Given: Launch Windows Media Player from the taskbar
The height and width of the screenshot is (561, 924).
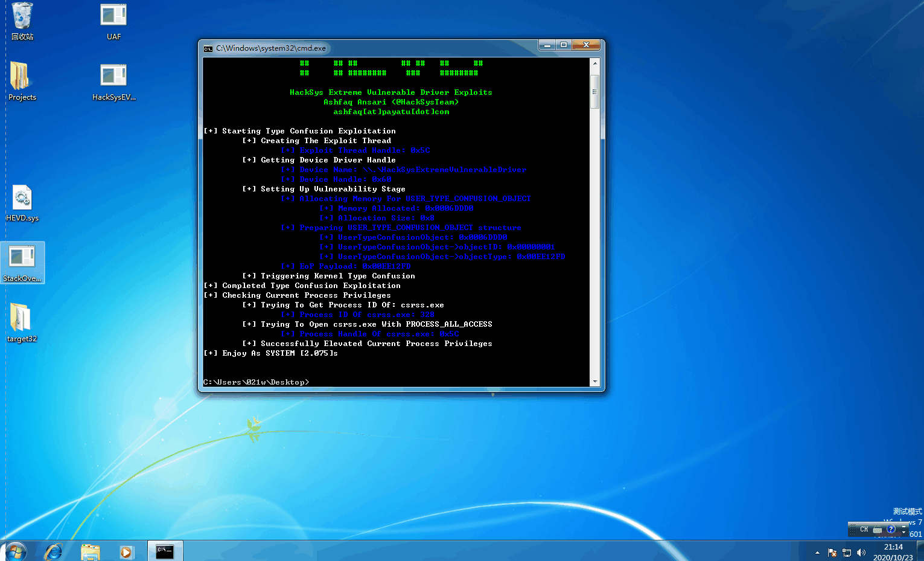Looking at the screenshot, I should tap(127, 552).
